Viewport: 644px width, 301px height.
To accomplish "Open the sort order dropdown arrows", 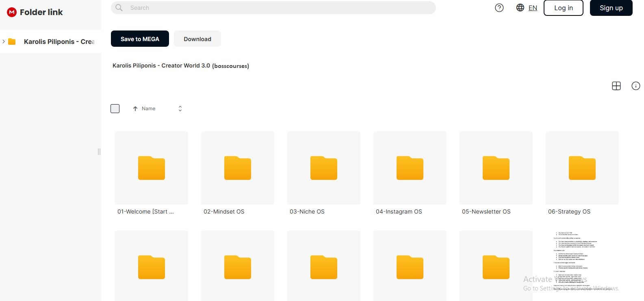I will (180, 109).
